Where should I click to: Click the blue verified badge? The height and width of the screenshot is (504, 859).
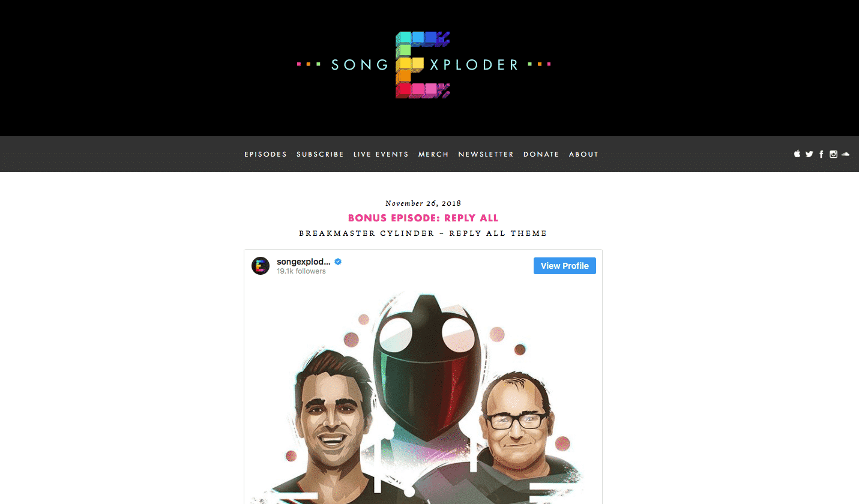click(338, 262)
